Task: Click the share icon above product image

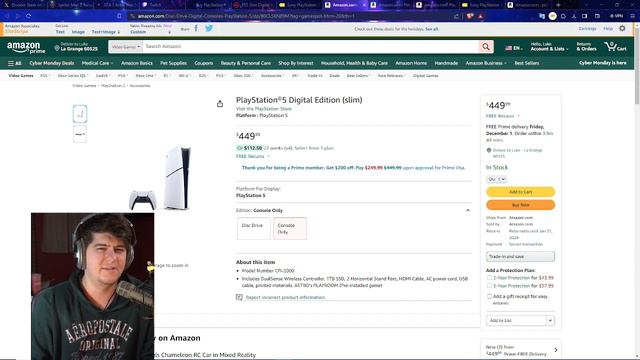Action: [x=220, y=104]
